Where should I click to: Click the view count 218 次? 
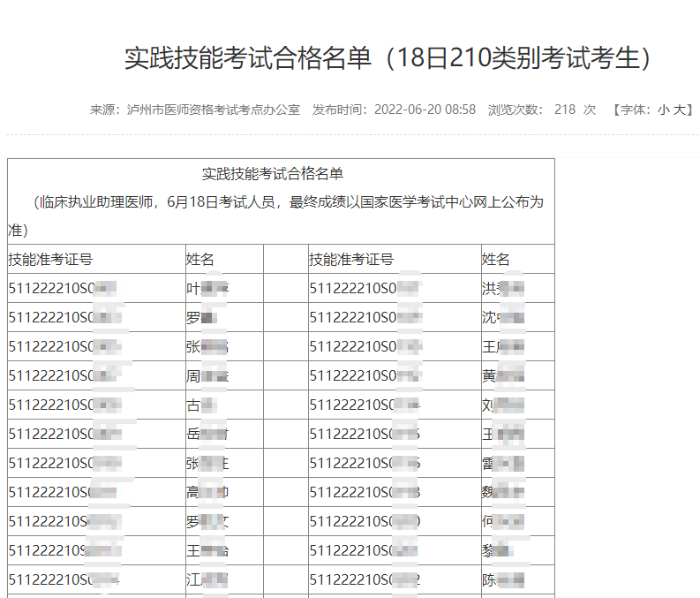(575, 110)
